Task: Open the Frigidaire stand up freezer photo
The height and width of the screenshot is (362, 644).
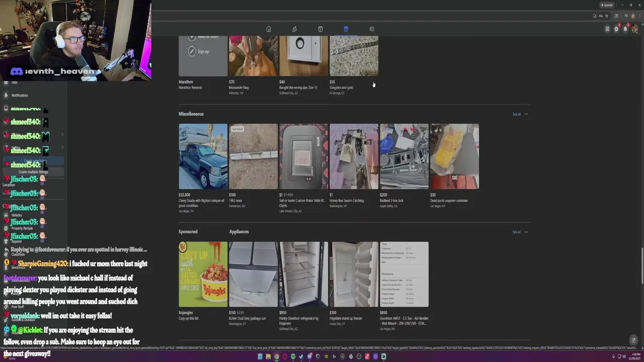Action: (354, 275)
